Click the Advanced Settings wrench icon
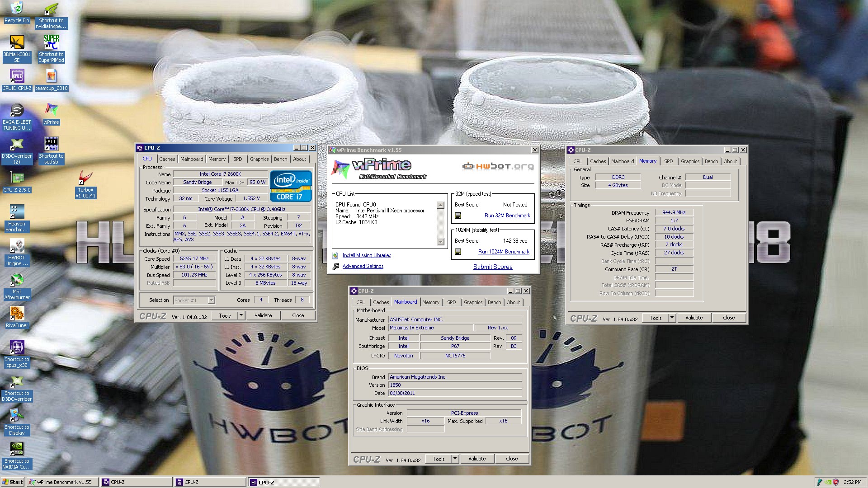Image resolution: width=868 pixels, height=488 pixels. click(x=335, y=267)
